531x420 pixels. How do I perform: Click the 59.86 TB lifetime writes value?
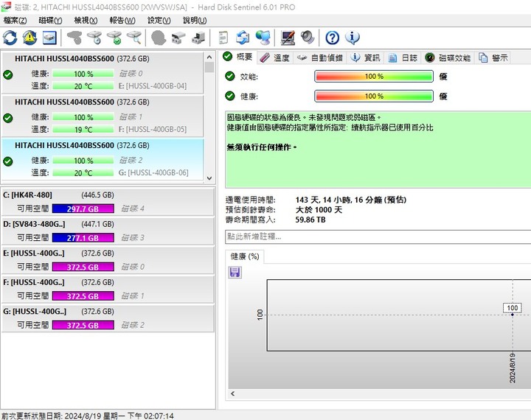(x=310, y=220)
